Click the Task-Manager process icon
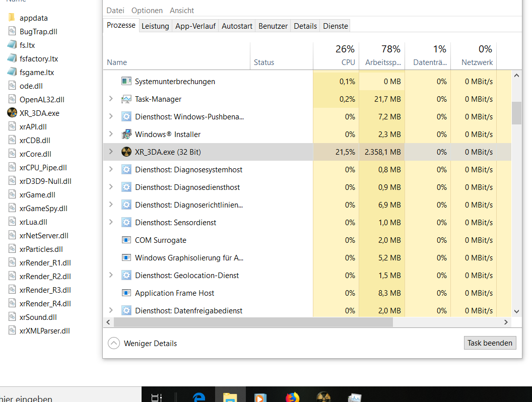This screenshot has width=532, height=402. pyautogui.click(x=126, y=99)
